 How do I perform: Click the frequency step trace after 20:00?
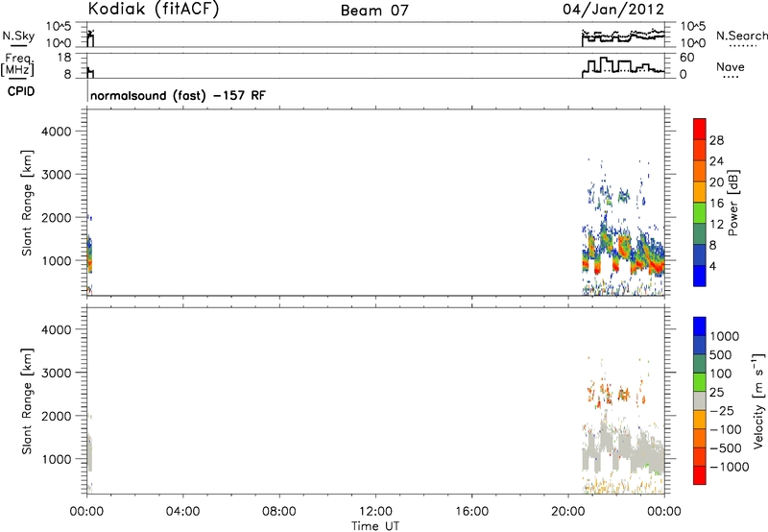tap(623, 65)
